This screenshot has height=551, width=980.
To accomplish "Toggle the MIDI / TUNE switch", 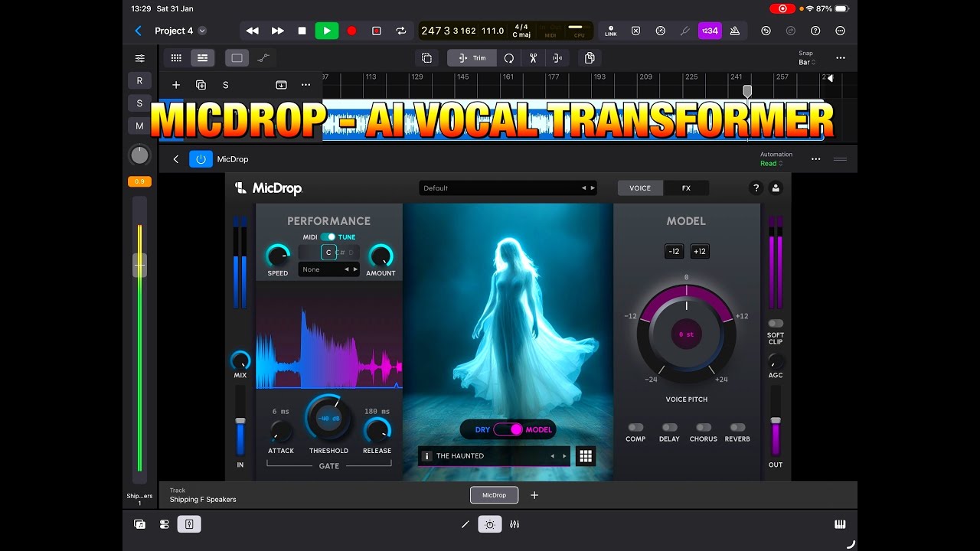I will pyautogui.click(x=328, y=237).
